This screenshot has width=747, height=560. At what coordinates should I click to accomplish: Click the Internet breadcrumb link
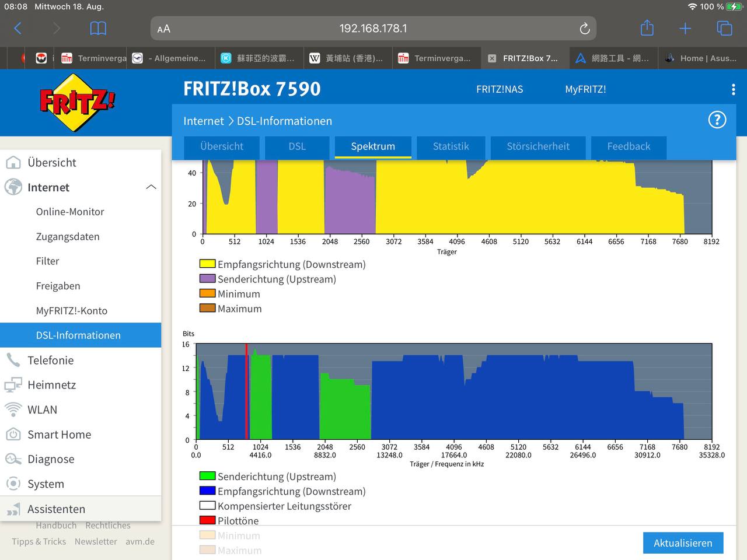click(204, 121)
